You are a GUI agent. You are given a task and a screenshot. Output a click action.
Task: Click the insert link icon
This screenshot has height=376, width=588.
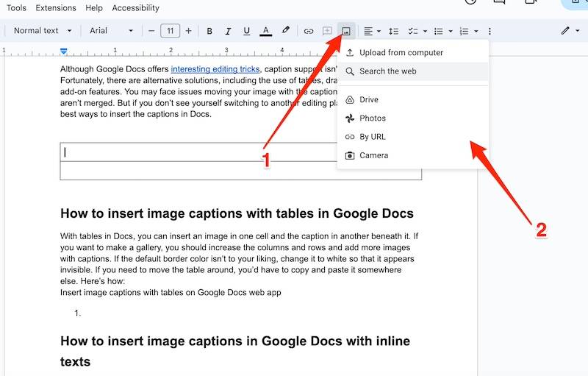point(309,31)
